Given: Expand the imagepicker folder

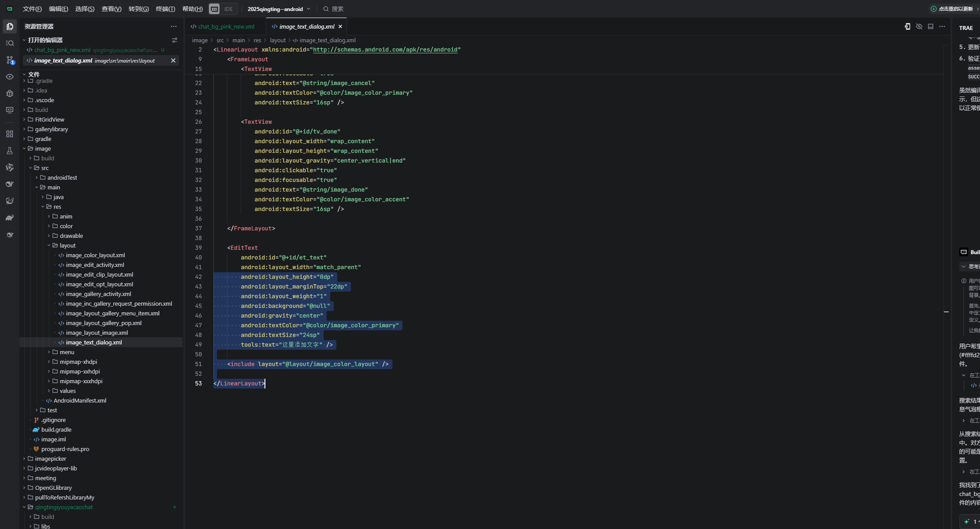Looking at the screenshot, I should (x=50, y=459).
